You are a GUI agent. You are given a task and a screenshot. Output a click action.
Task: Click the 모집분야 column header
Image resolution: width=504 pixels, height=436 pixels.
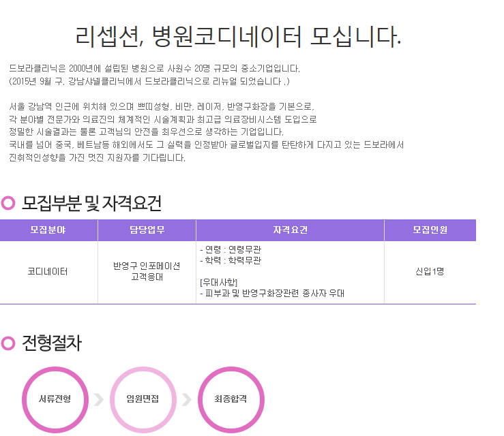coord(48,230)
